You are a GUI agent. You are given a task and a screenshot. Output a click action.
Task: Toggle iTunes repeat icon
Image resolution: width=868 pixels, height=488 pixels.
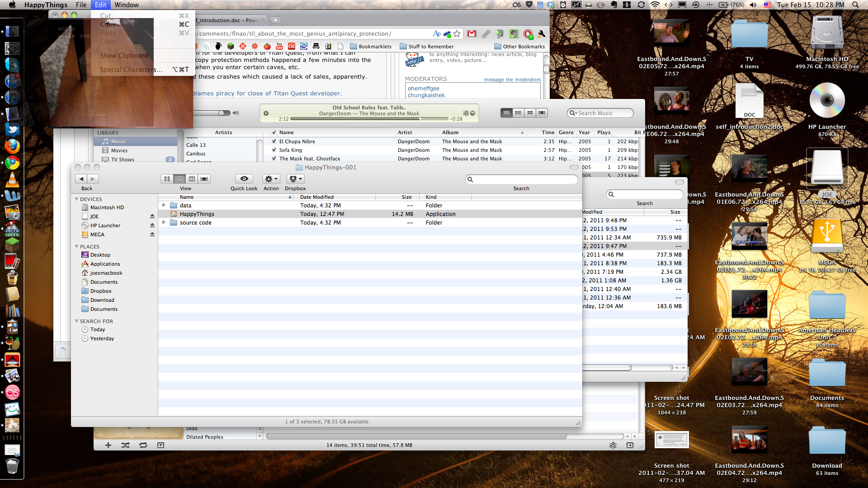point(143,445)
